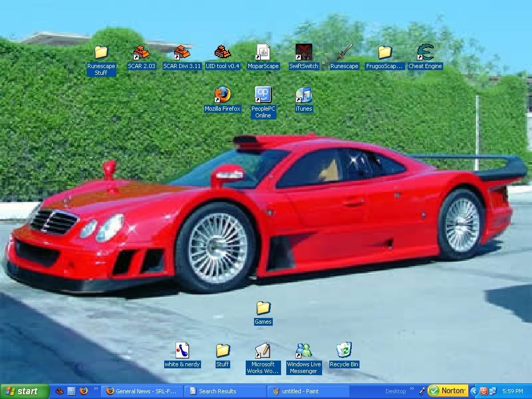Viewport: 532px width, 399px height.
Task: Expand the Desktop toolbar chevron
Action: pyautogui.click(x=412, y=389)
